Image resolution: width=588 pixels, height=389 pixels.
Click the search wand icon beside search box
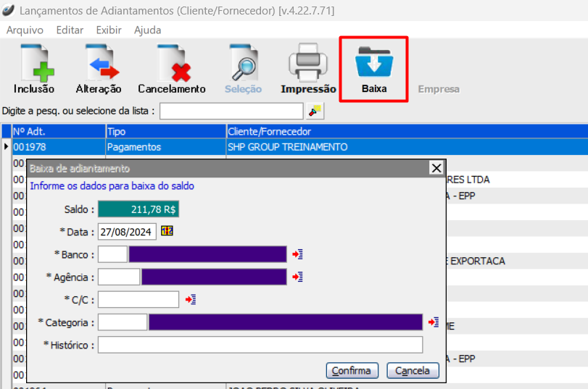[315, 111]
